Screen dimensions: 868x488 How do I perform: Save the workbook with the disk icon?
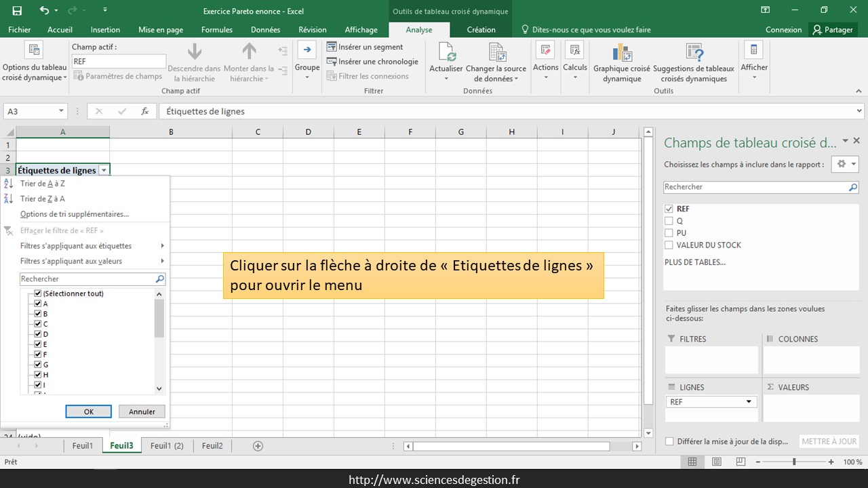[17, 10]
